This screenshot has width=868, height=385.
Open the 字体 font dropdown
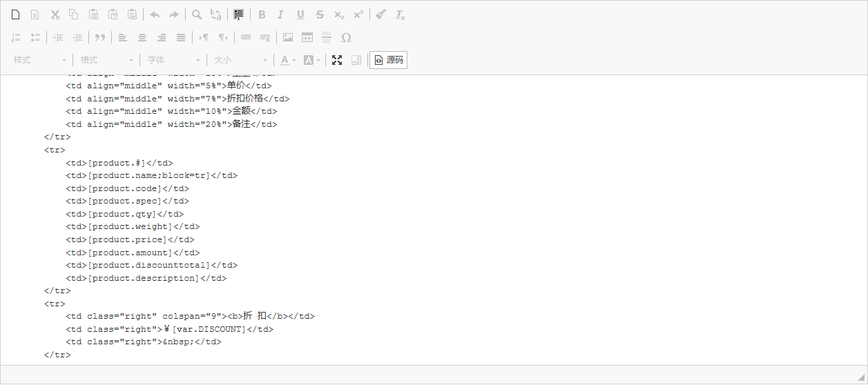tap(174, 60)
